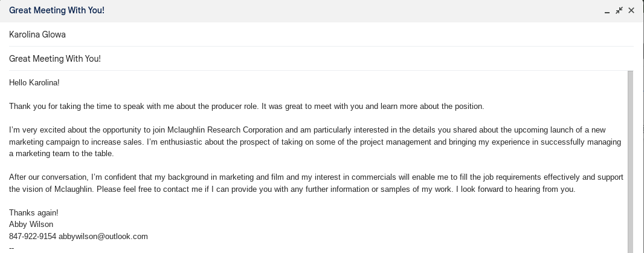
Task: Save and close the draft
Action: [x=631, y=11]
